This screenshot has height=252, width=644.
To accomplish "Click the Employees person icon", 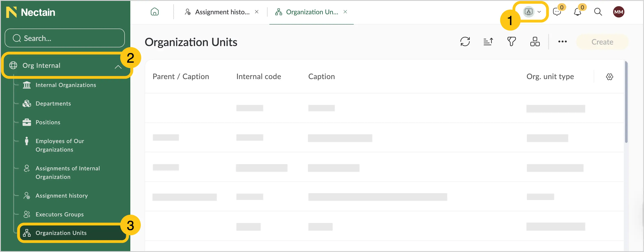I will pos(27,141).
